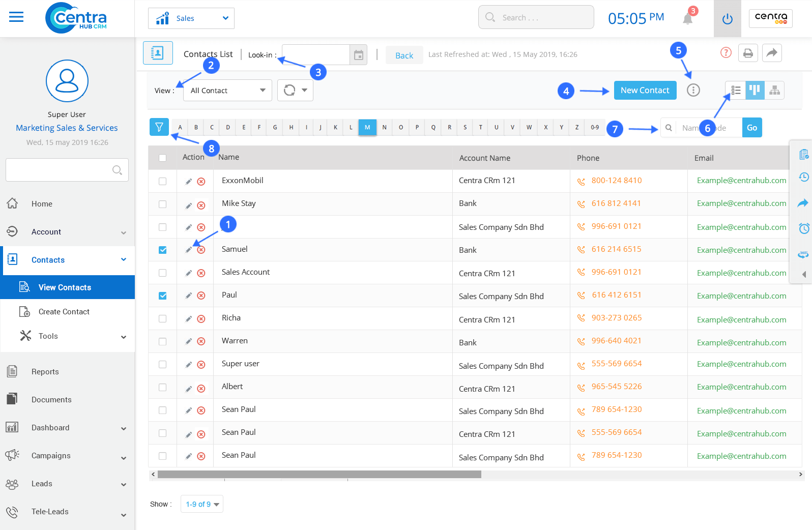Click the Back button
Viewport: 812px width, 530px height.
(x=404, y=55)
